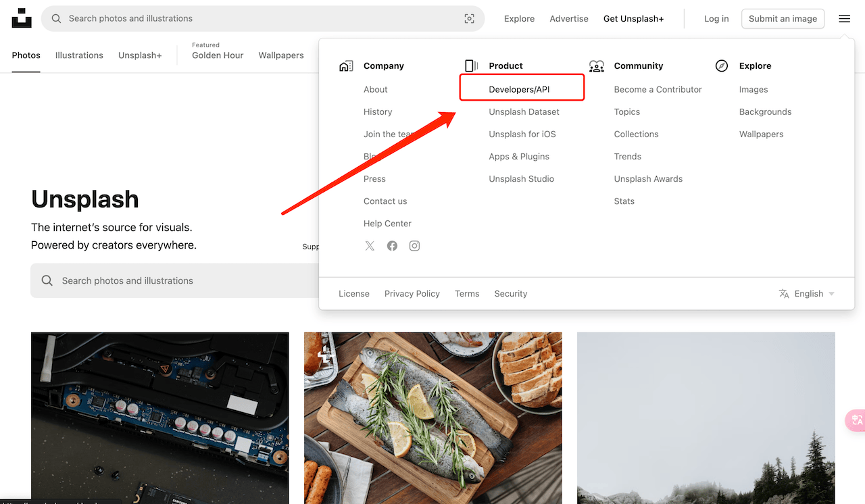This screenshot has height=504, width=865.
Task: Focus the hero search photos input
Action: (x=174, y=280)
